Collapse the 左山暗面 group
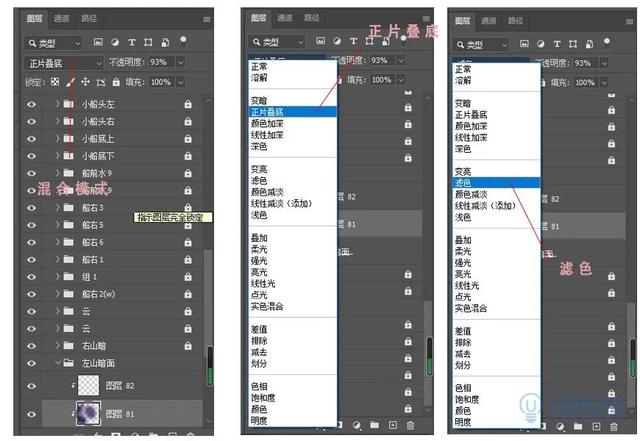 [x=58, y=363]
